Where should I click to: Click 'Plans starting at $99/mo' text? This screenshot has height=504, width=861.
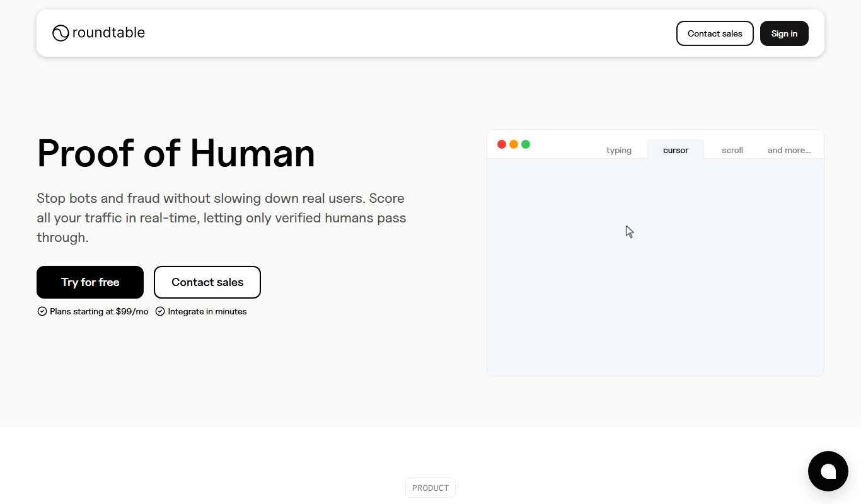[x=99, y=311]
